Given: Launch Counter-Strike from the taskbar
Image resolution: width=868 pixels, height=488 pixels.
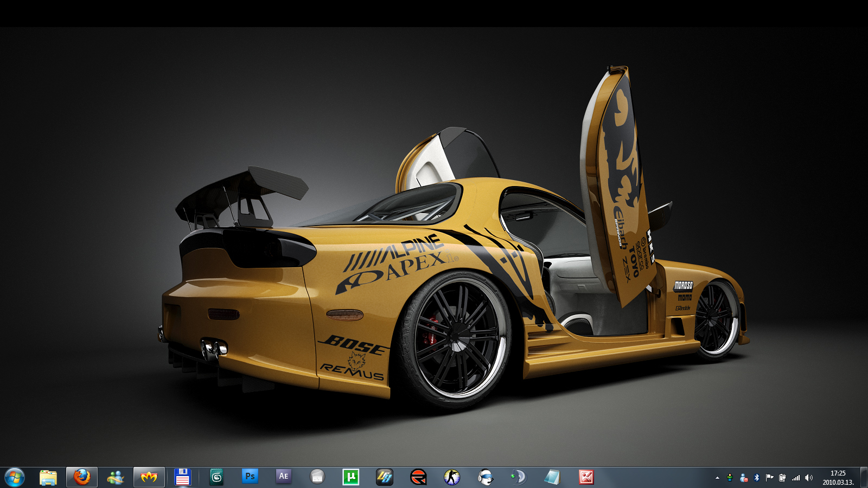Looking at the screenshot, I should point(451,477).
